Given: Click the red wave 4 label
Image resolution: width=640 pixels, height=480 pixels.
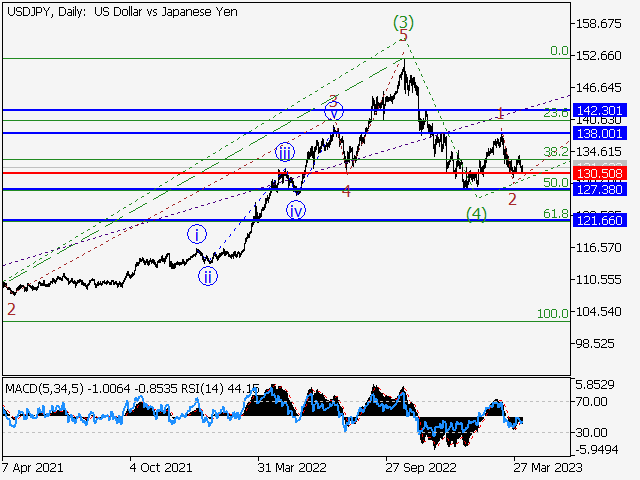Looking at the screenshot, I should 347,191.
